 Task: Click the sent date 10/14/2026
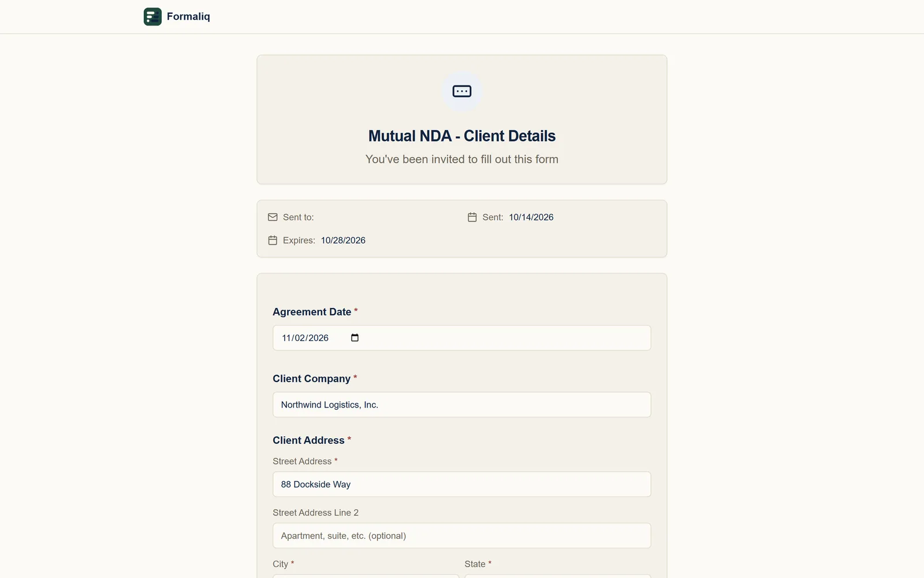click(x=531, y=217)
